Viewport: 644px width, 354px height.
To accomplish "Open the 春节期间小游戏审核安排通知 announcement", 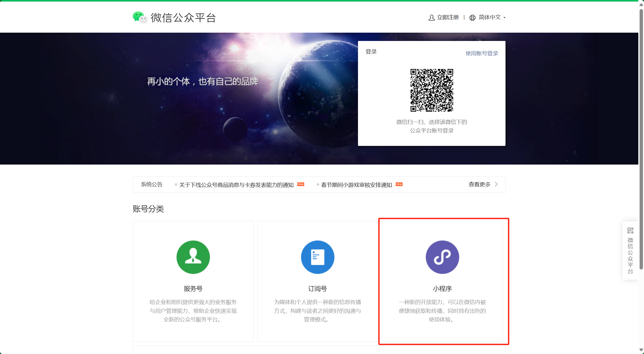I will point(356,185).
